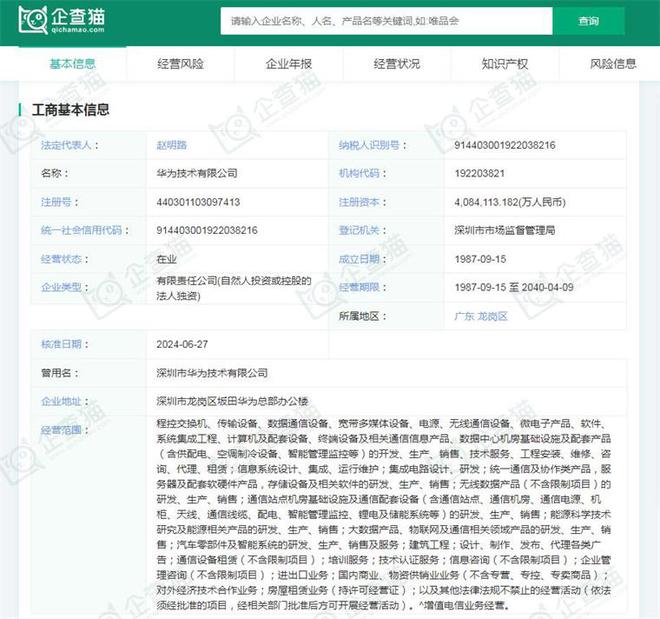Click the 企业类型 label
This screenshot has height=619, width=660.
64,287
